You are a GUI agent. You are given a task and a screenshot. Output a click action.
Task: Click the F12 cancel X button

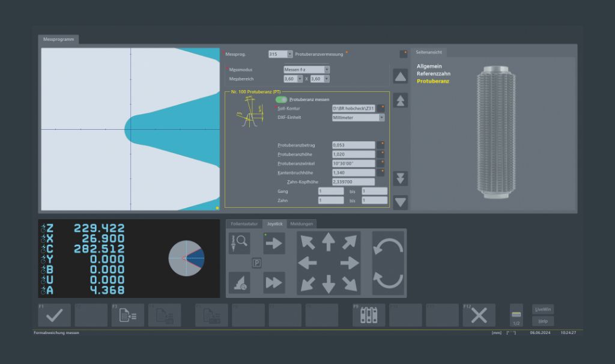pyautogui.click(x=479, y=315)
